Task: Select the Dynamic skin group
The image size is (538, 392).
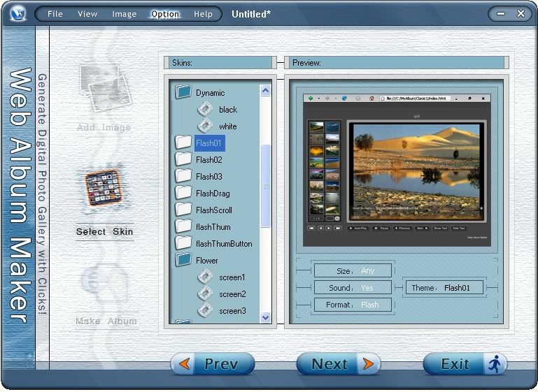Action: [210, 93]
